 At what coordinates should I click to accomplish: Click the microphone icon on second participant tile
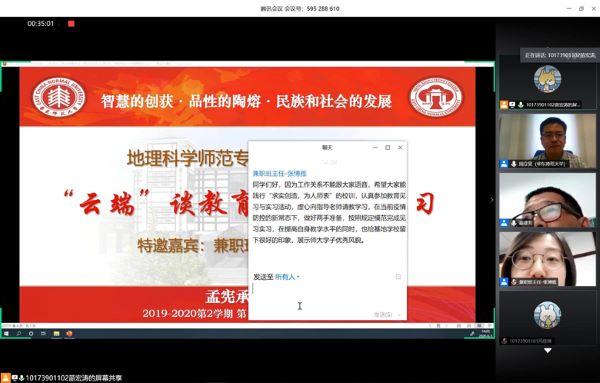click(514, 164)
